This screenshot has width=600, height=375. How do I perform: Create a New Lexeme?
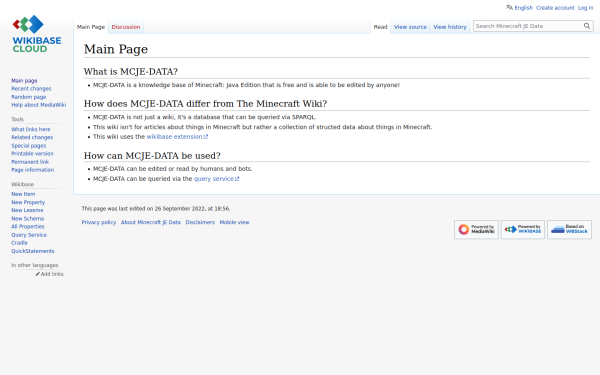(27, 210)
